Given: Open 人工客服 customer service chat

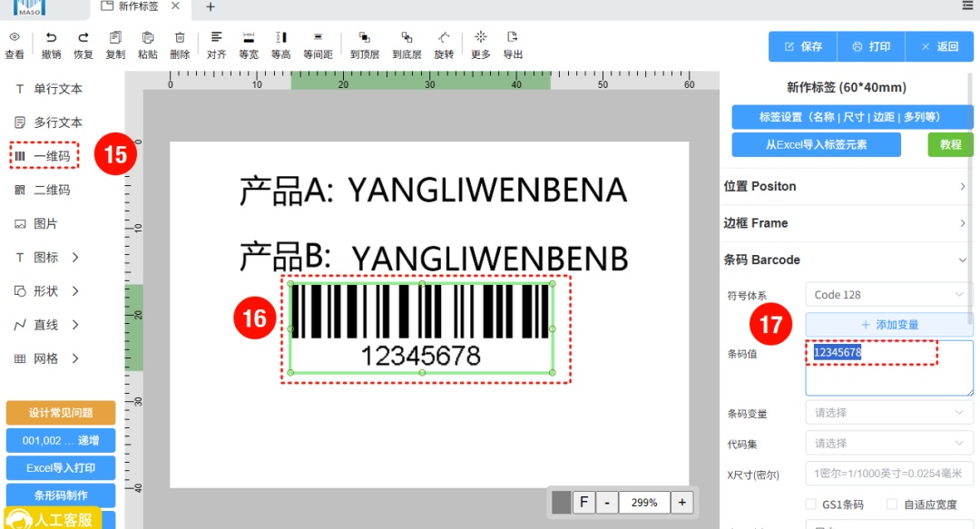Looking at the screenshot, I should [x=54, y=519].
